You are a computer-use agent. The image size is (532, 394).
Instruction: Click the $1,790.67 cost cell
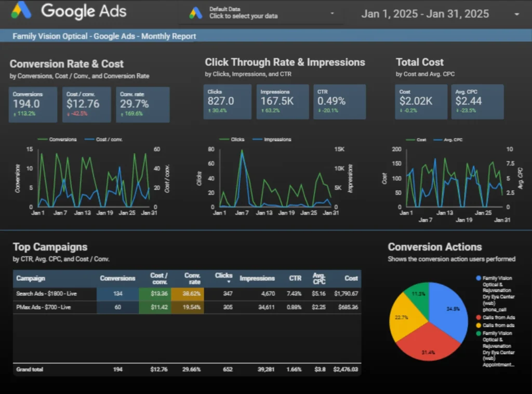(346, 294)
